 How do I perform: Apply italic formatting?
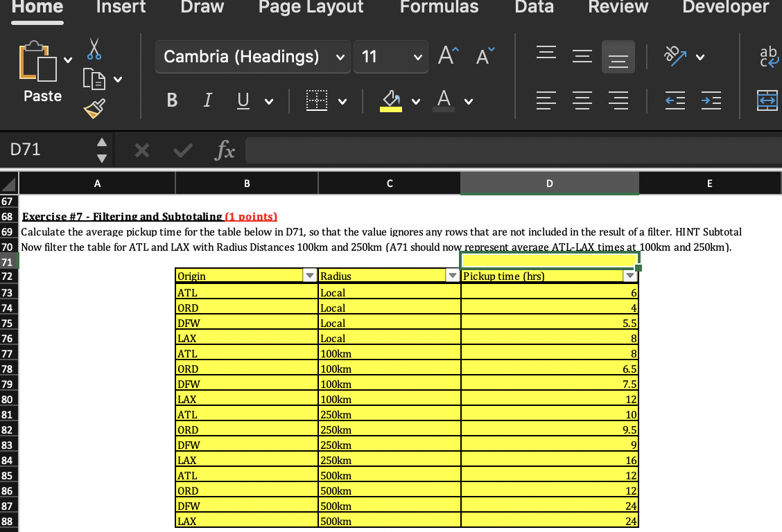click(207, 100)
